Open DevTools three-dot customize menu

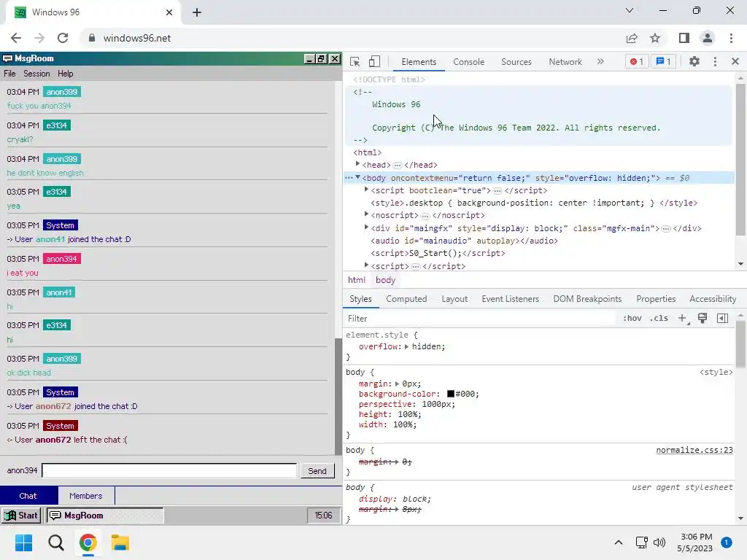[715, 61]
